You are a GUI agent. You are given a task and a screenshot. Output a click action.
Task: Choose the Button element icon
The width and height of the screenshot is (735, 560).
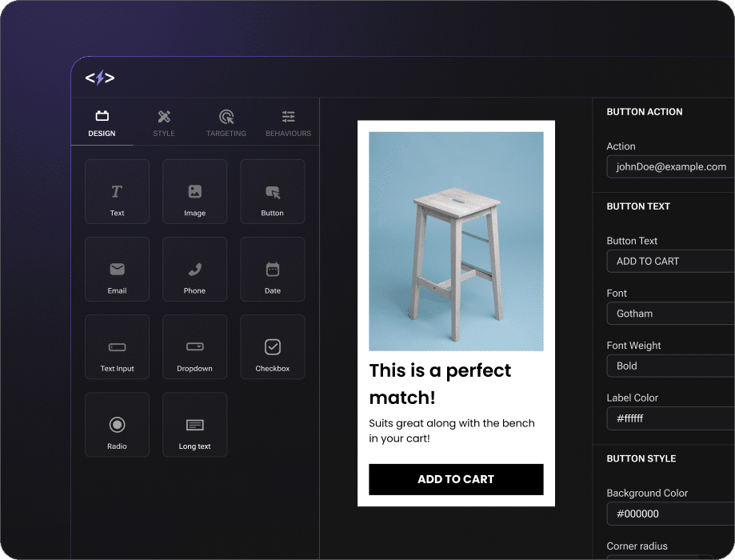(273, 192)
